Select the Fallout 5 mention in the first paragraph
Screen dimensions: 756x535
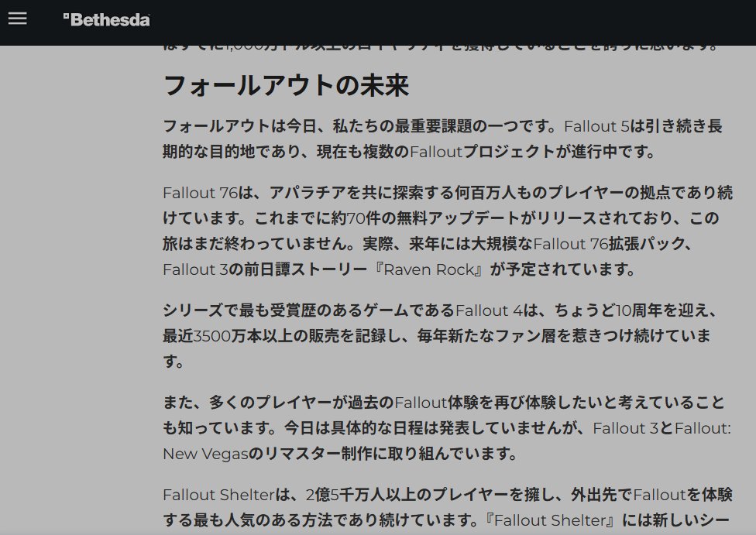(x=596, y=126)
